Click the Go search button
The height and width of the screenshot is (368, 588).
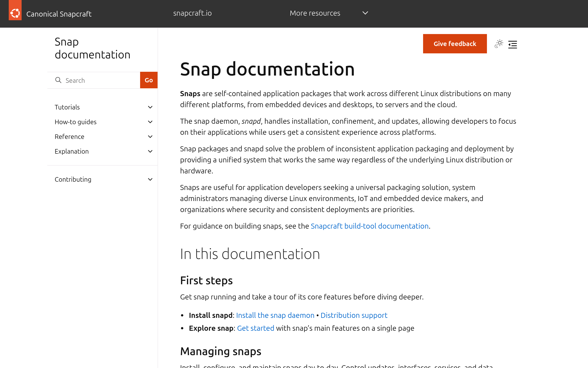(149, 80)
